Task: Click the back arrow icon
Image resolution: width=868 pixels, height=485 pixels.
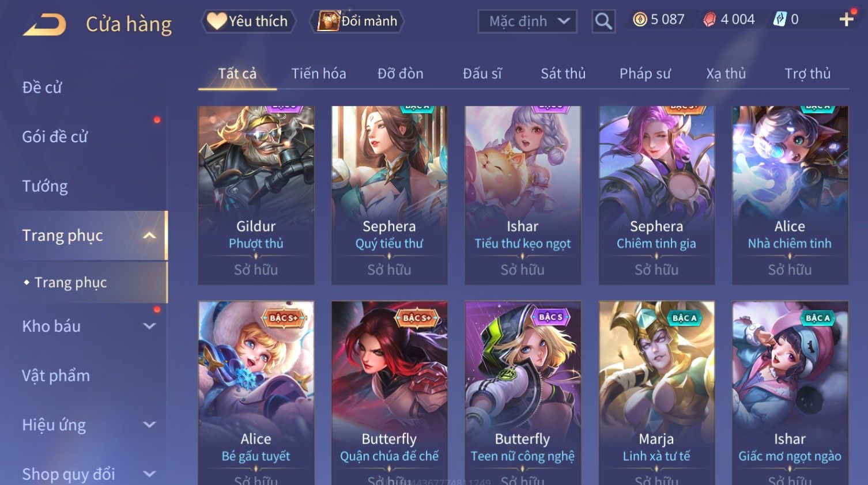Action: click(44, 25)
